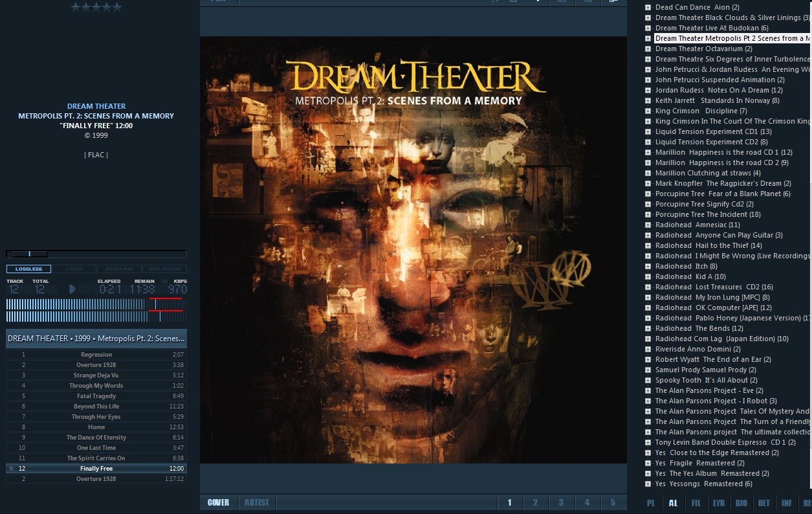Select Yes Yessongs Remastered row
This screenshot has width=812, height=514.
pos(703,484)
